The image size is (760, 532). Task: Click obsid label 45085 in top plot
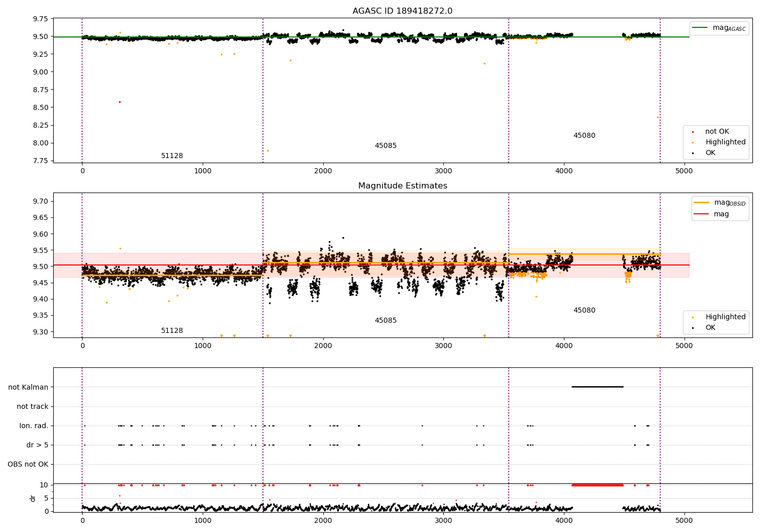(386, 146)
